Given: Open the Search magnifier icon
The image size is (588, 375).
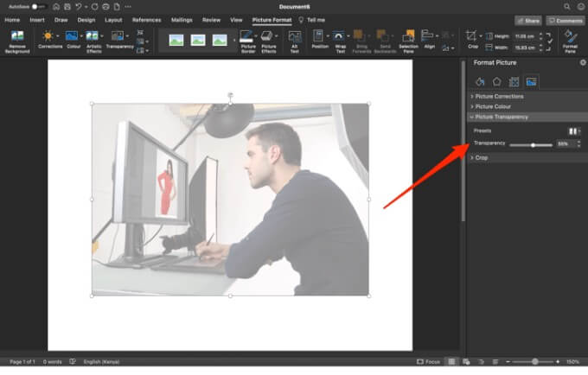Looking at the screenshot, I should pos(567,7).
